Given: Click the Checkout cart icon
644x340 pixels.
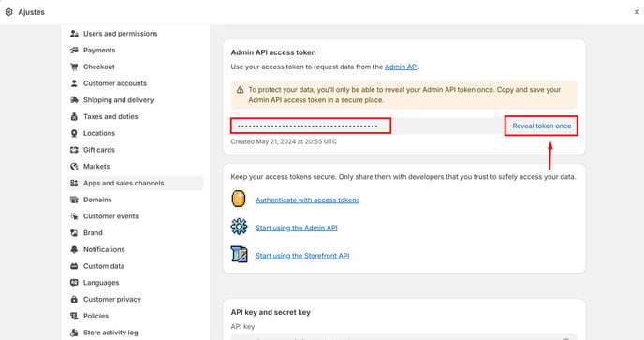Looking at the screenshot, I should pos(74,67).
